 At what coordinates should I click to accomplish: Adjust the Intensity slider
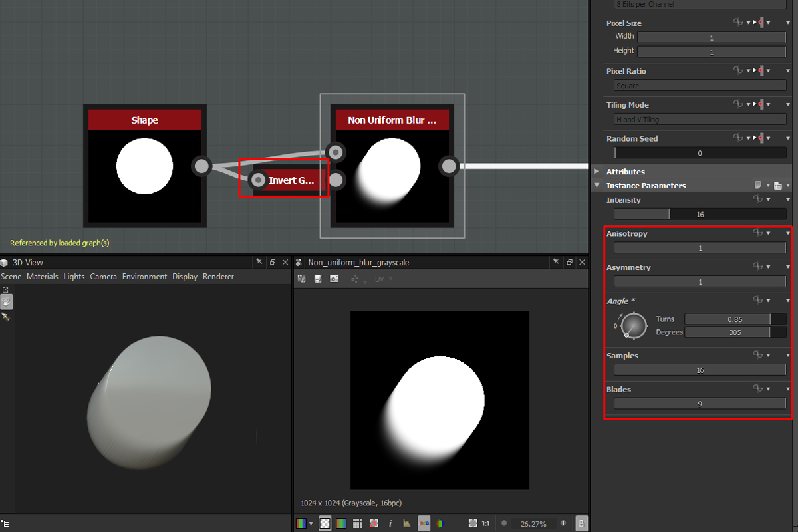coord(700,214)
